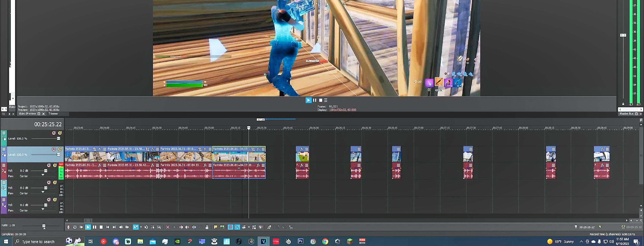The image size is (644, 246).
Task: Click the cursor position field 00:25:25.22 at bottom
Action: tap(587, 227)
